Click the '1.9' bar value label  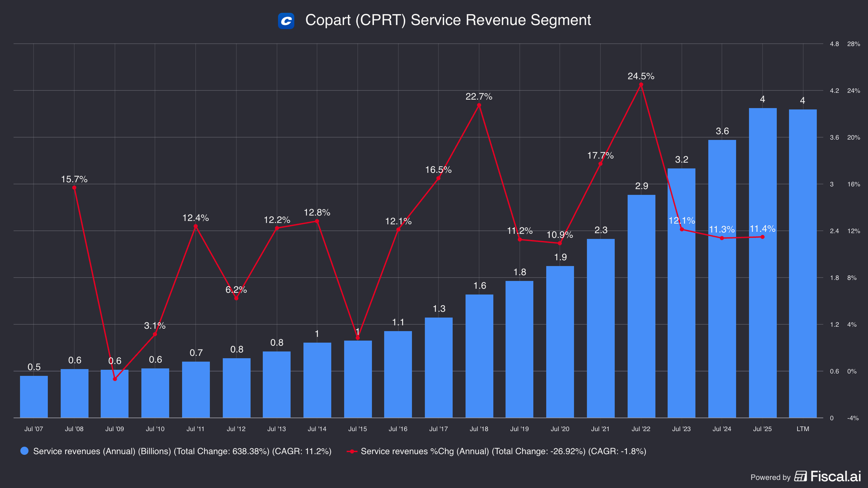pyautogui.click(x=560, y=257)
